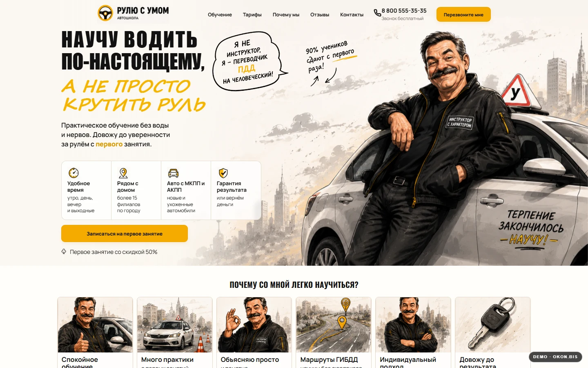This screenshot has width=588, height=368.
Task: Click the steering wheel logo icon
Action: [x=105, y=13]
